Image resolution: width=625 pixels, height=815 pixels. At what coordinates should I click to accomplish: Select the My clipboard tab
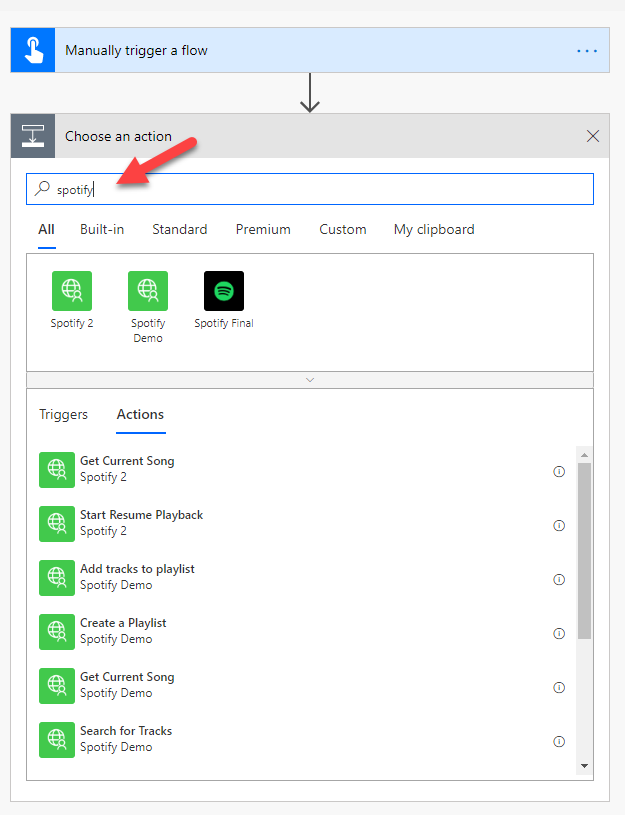point(434,229)
